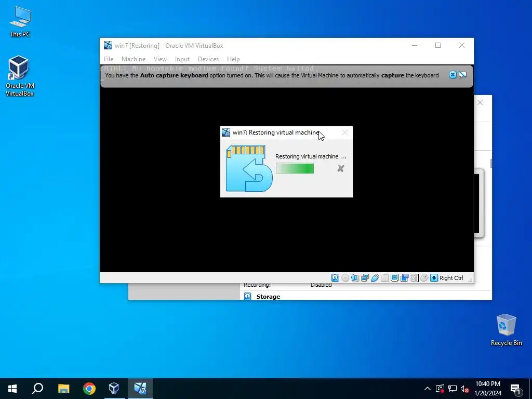Close the background VirtualBox Manager window
Image resolution: width=532 pixels, height=399 pixels.
click(480, 102)
